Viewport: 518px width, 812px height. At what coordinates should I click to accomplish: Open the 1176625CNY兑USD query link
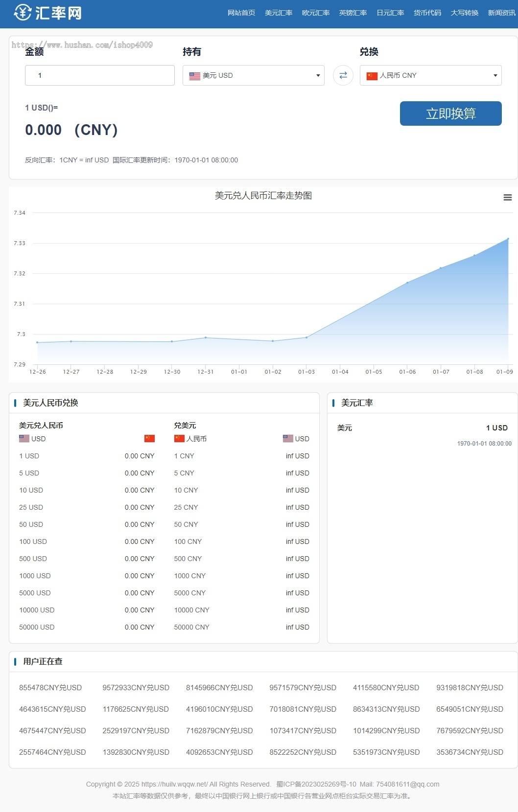pyautogui.click(x=136, y=709)
